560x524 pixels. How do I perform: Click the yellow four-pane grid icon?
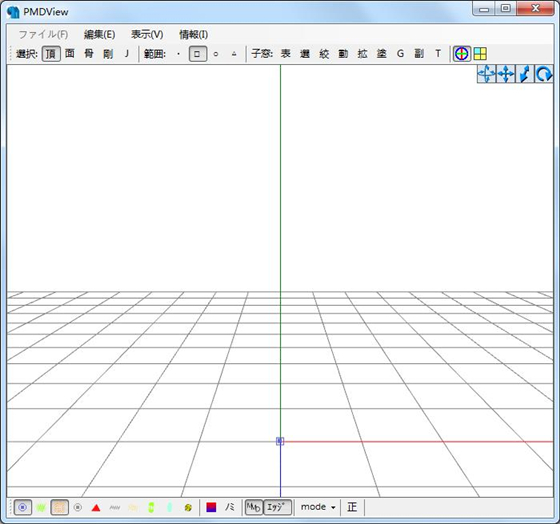[x=480, y=54]
